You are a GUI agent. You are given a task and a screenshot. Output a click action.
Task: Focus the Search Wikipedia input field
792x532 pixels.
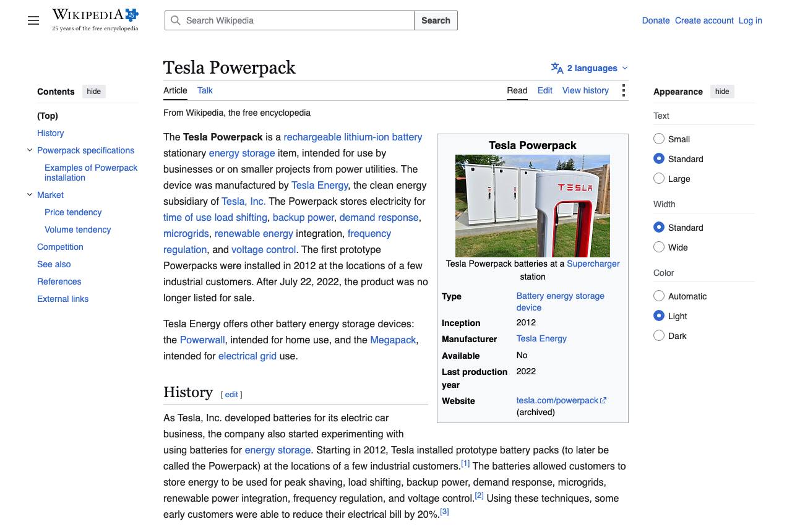[x=290, y=20]
